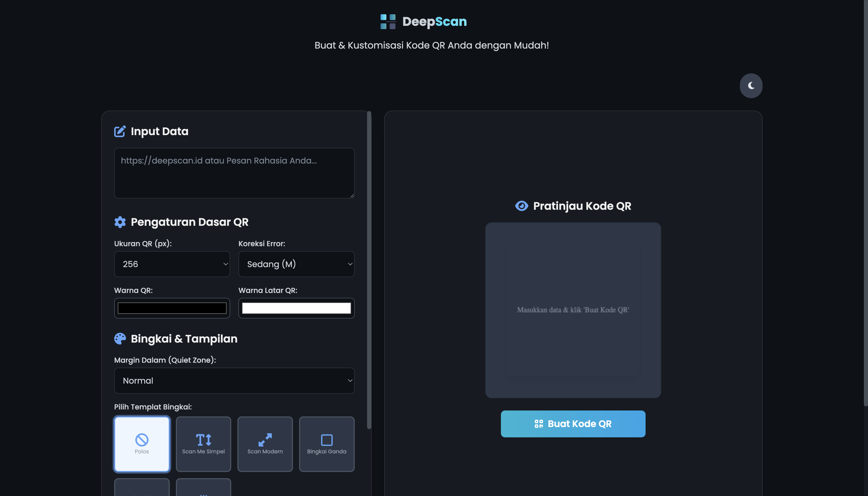
Task: Click the Input Data edit icon
Action: pyautogui.click(x=120, y=131)
